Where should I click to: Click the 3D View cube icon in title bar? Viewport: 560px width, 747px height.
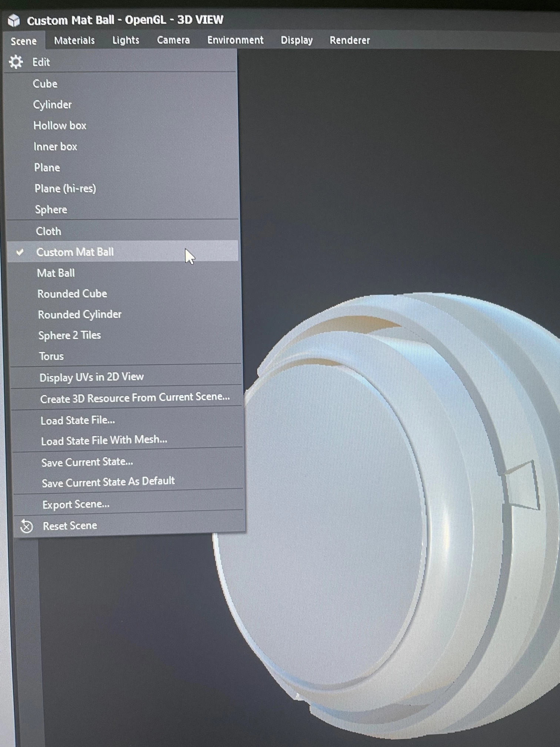point(14,20)
